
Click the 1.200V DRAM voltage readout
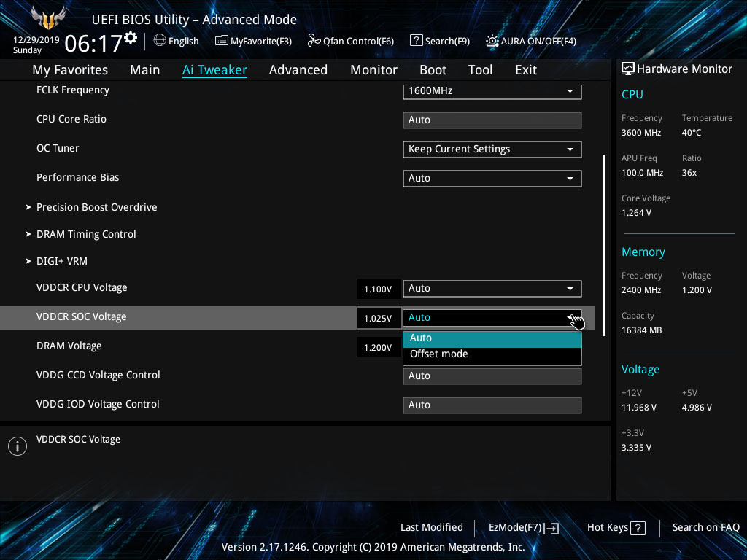[x=379, y=348]
